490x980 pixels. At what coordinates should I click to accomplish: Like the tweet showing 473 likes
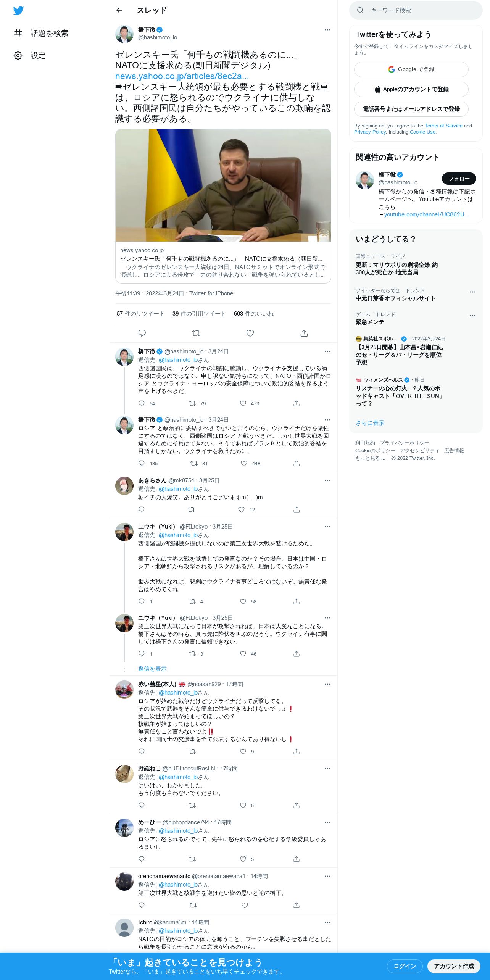pyautogui.click(x=243, y=403)
